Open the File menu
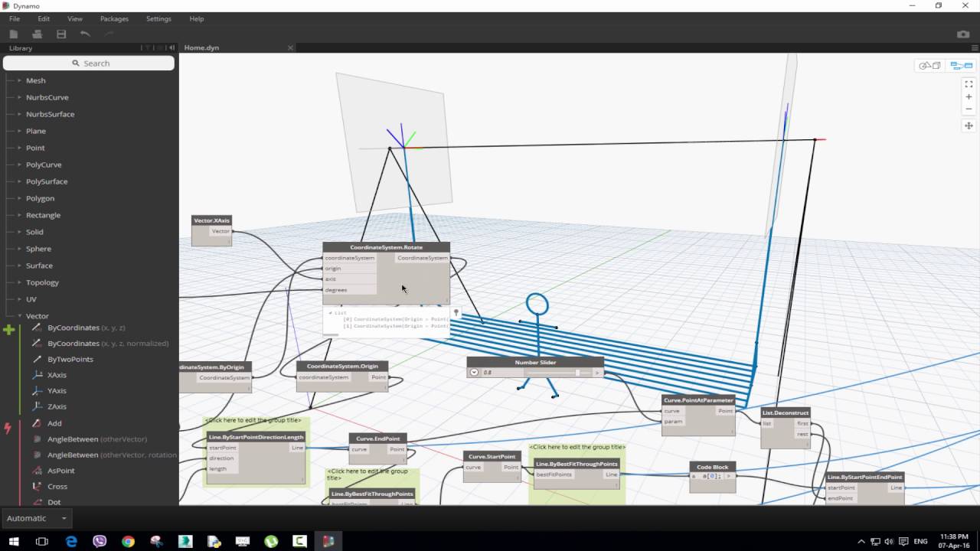 (15, 18)
